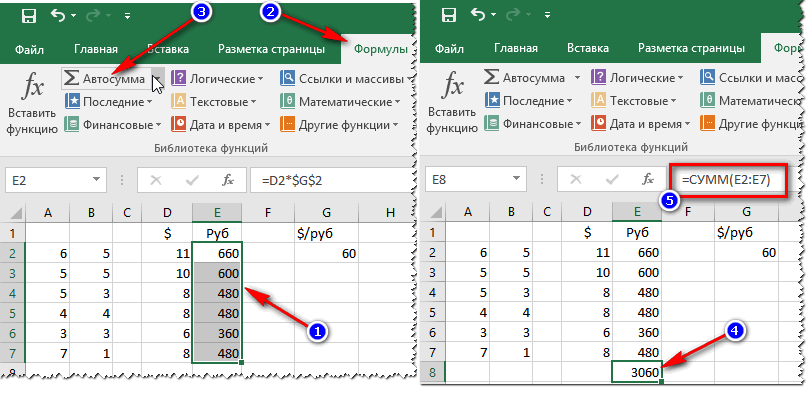Click Undo icon in left Excel window

pos(57,16)
